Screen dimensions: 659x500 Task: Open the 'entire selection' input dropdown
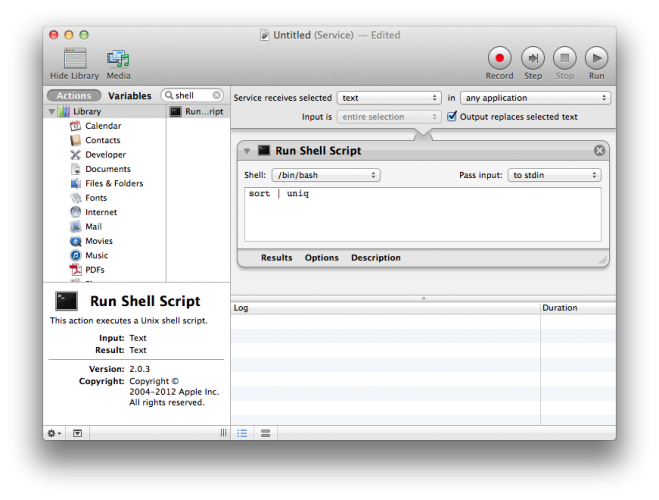point(389,117)
